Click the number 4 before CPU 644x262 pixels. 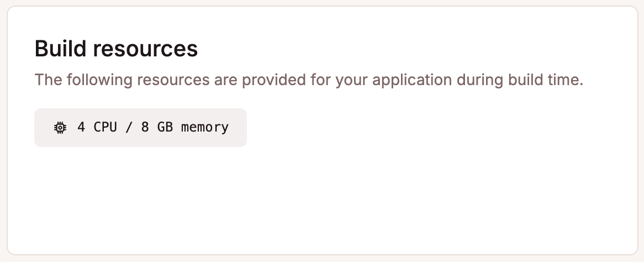click(81, 128)
